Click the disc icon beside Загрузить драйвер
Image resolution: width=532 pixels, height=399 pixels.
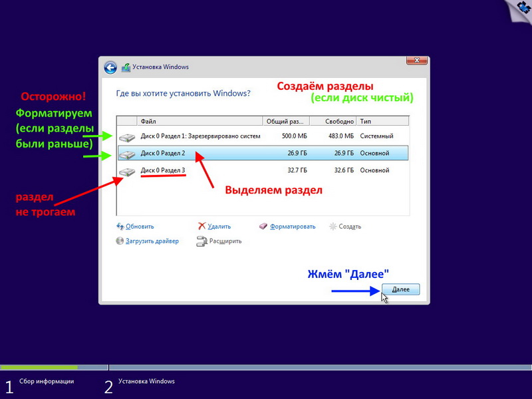pyautogui.click(x=120, y=241)
